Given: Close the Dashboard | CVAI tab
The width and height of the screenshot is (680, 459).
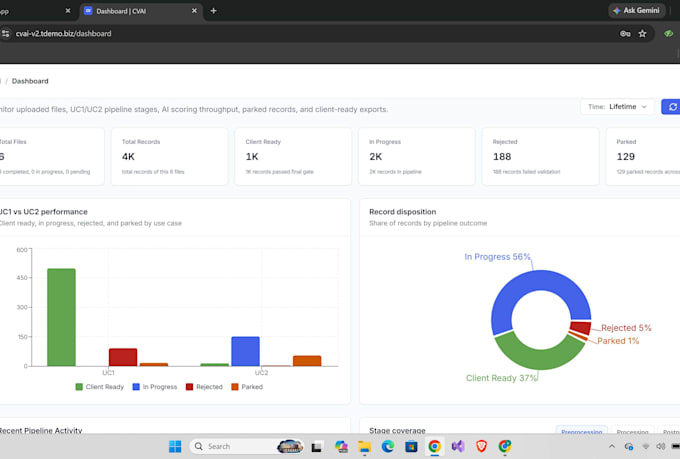Looking at the screenshot, I should 194,11.
